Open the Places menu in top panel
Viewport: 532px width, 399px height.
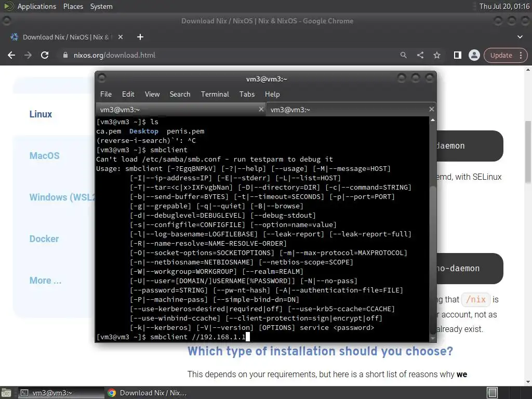click(x=73, y=6)
